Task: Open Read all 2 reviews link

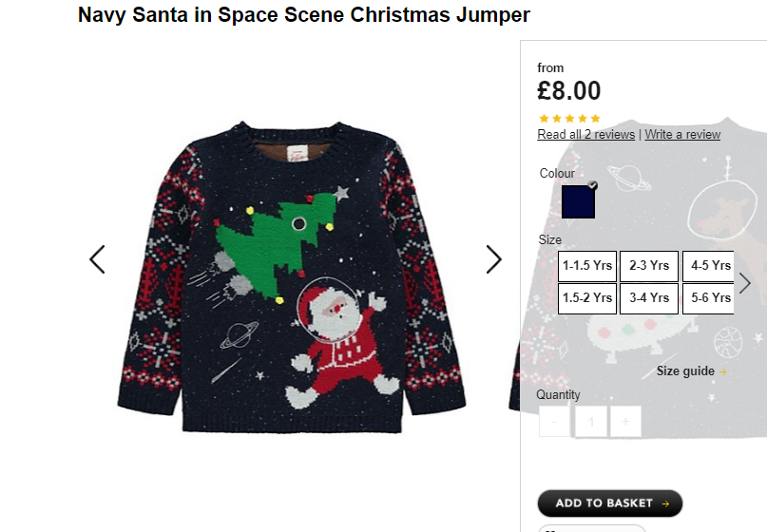Action: [586, 135]
